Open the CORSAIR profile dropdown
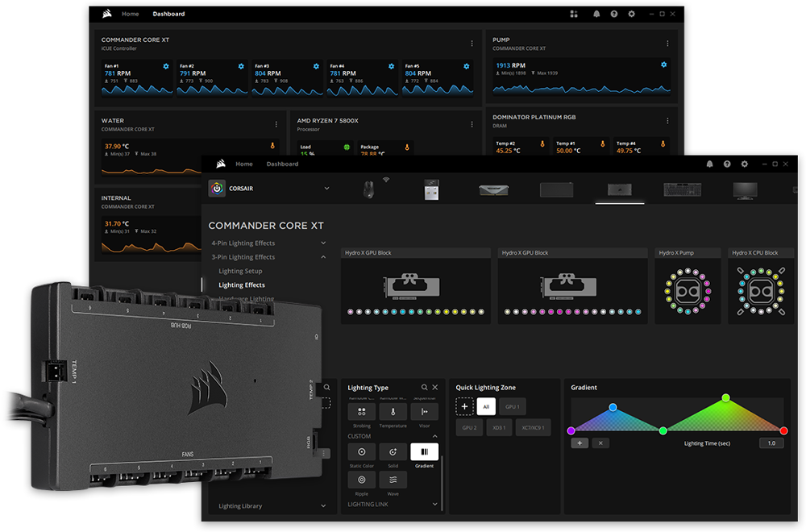Viewport: 806px width, 532px height. [x=326, y=189]
